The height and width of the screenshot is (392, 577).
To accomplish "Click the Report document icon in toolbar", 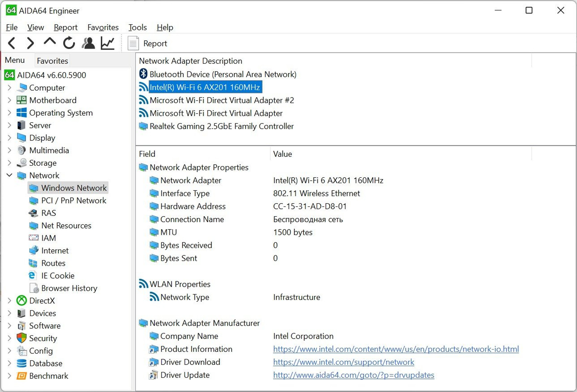I will pos(133,43).
